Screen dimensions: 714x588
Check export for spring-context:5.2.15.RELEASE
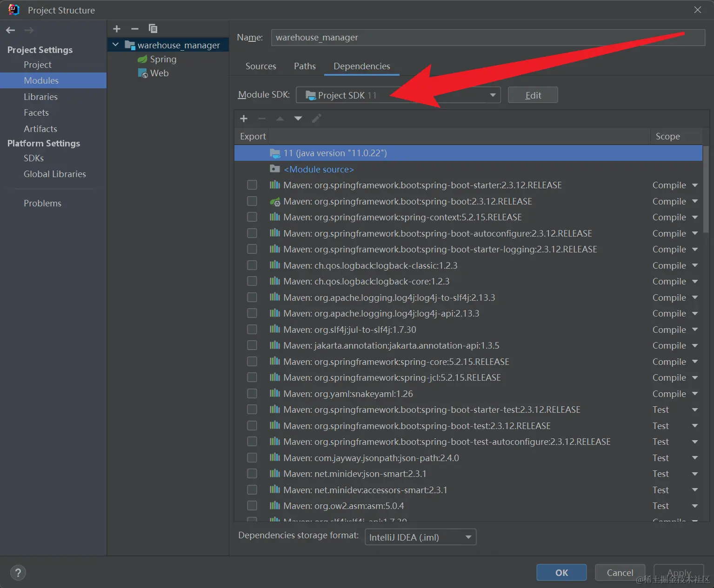pos(252,217)
